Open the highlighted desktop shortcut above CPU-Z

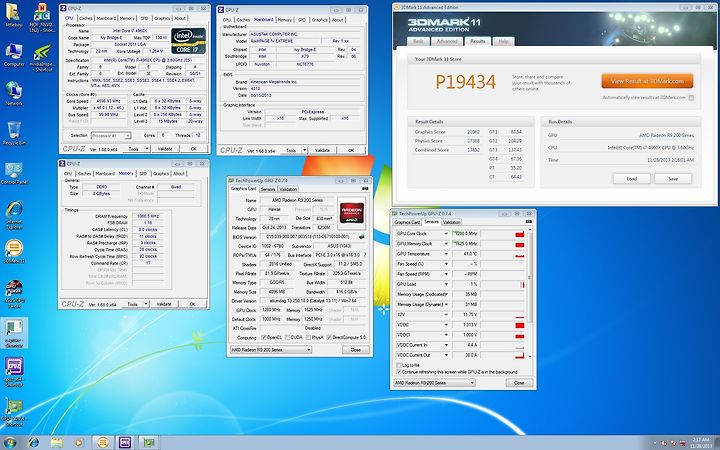pyautogui.click(x=14, y=333)
